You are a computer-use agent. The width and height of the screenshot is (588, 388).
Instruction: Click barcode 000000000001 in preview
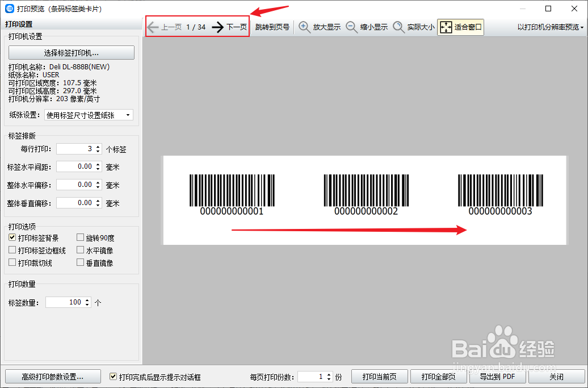[x=232, y=194]
